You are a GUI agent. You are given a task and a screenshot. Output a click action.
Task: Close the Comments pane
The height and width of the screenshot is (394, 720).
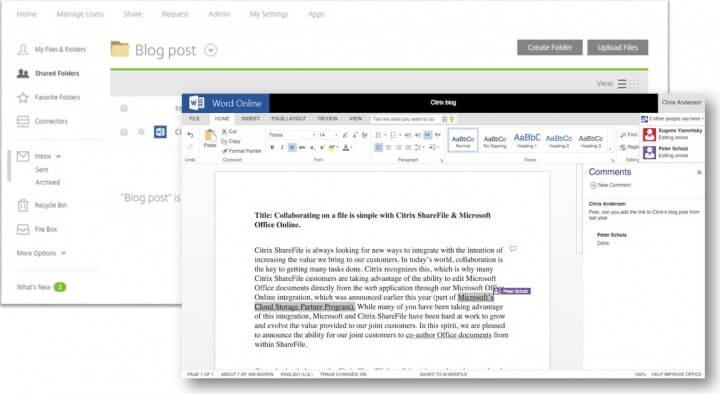coord(699,172)
